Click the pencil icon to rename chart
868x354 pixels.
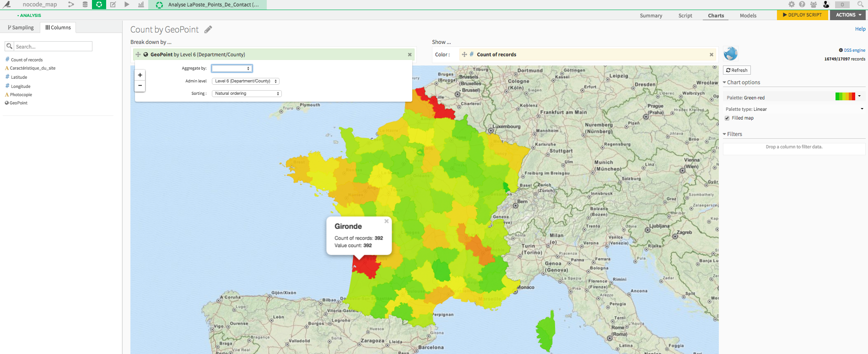[208, 30]
